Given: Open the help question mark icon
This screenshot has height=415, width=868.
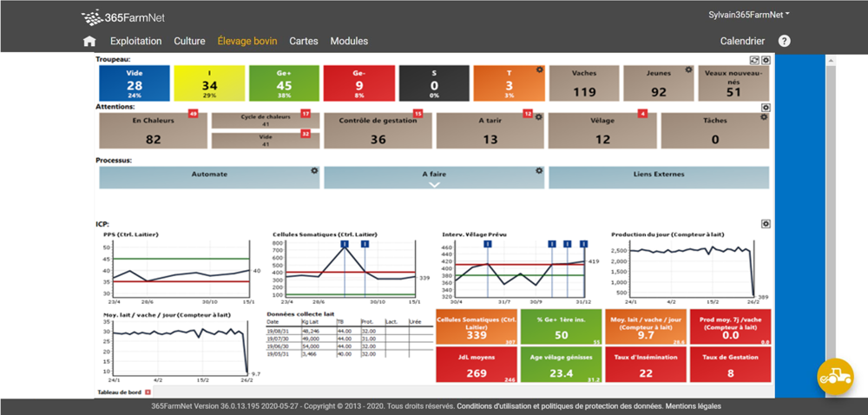Looking at the screenshot, I should coord(784,41).
